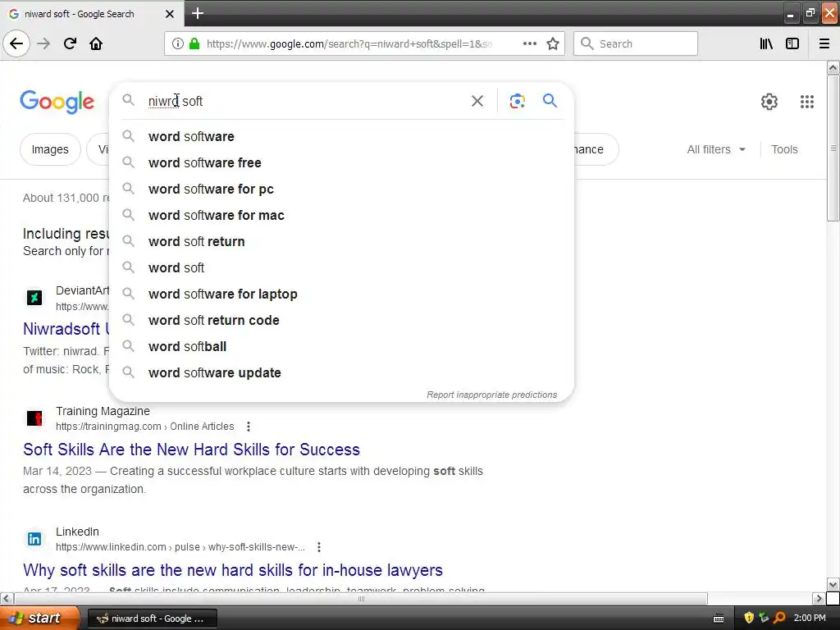Open a new browser tab
The height and width of the screenshot is (630, 840).
pyautogui.click(x=198, y=13)
